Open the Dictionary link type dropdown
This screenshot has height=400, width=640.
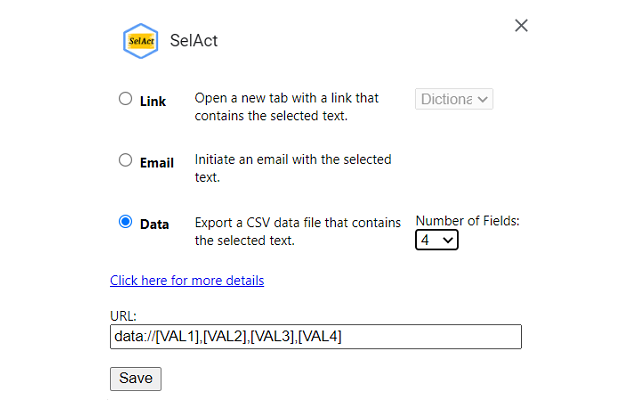pos(454,99)
